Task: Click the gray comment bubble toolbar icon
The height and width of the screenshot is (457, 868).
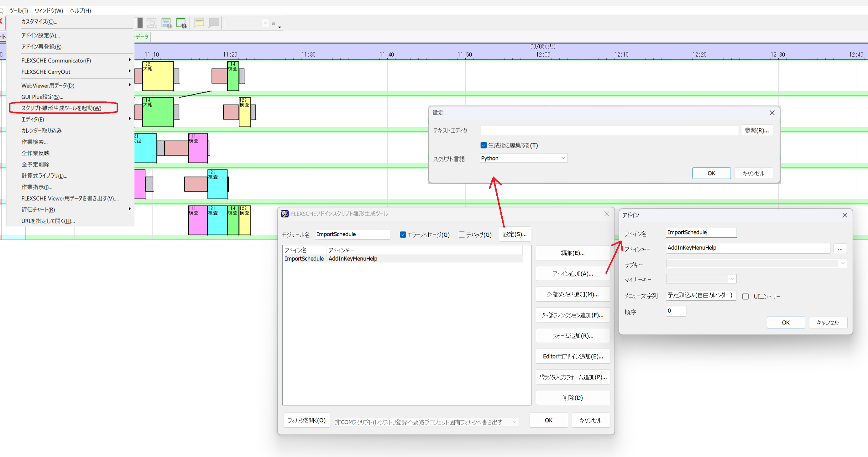Action: pos(214,23)
